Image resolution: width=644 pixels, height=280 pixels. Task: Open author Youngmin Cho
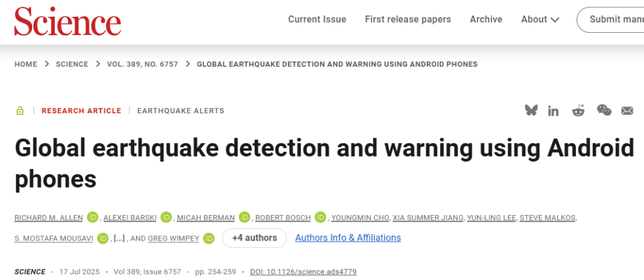pyautogui.click(x=360, y=217)
